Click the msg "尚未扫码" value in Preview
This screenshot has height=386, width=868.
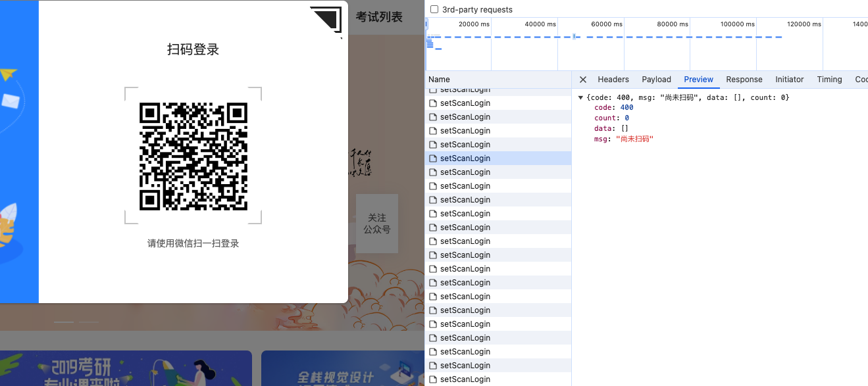pos(634,139)
